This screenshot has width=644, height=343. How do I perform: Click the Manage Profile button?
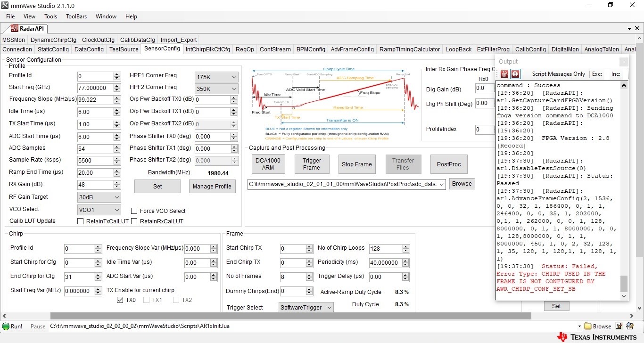tap(212, 187)
